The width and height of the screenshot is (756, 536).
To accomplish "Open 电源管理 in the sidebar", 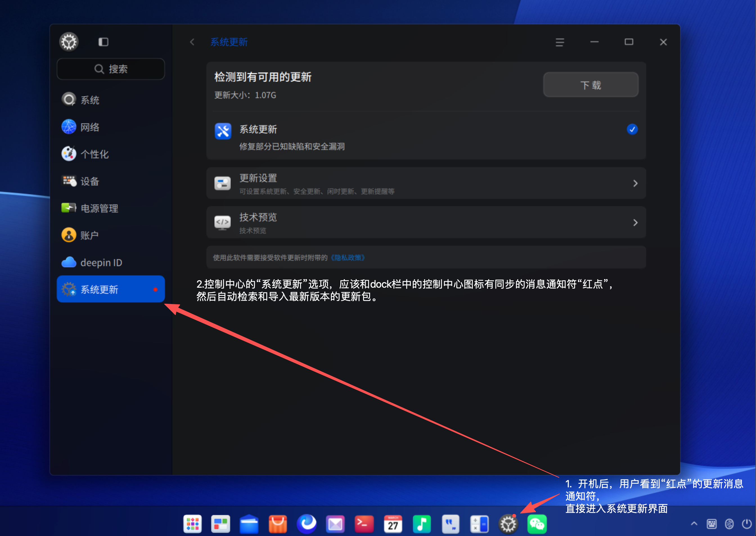I will click(x=111, y=208).
